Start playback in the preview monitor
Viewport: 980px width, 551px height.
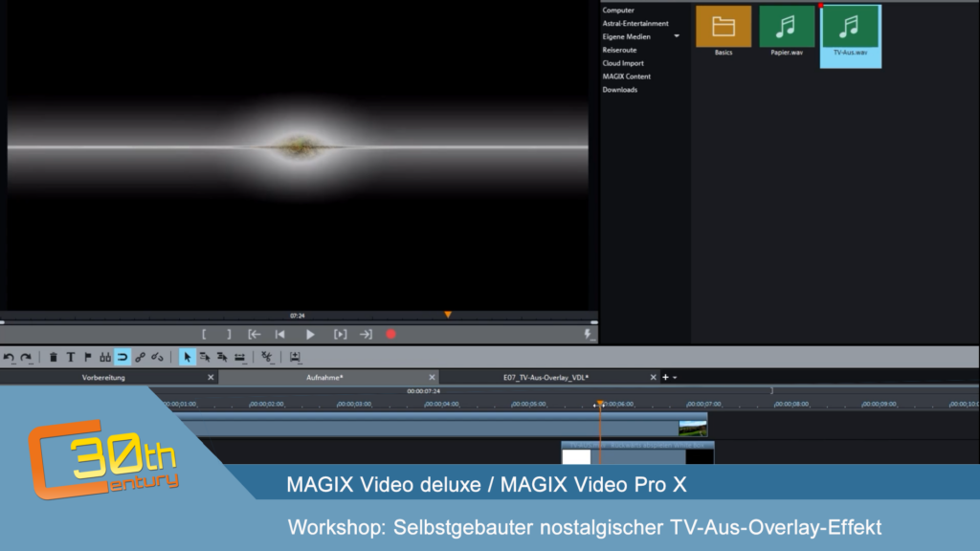pos(310,335)
